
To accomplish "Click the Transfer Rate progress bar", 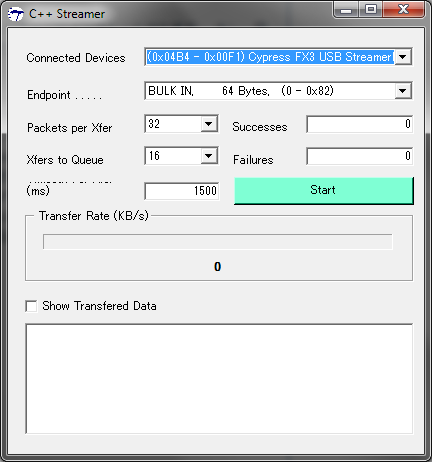I will coord(218,242).
